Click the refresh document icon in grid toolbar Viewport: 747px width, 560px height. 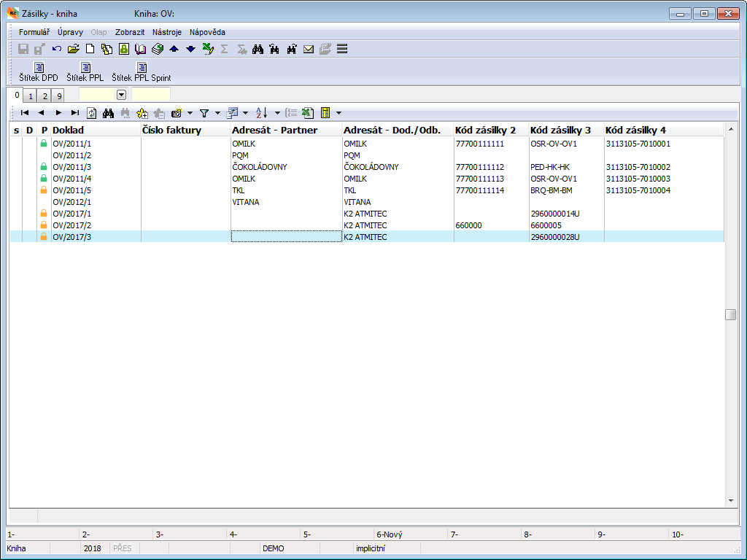91,113
